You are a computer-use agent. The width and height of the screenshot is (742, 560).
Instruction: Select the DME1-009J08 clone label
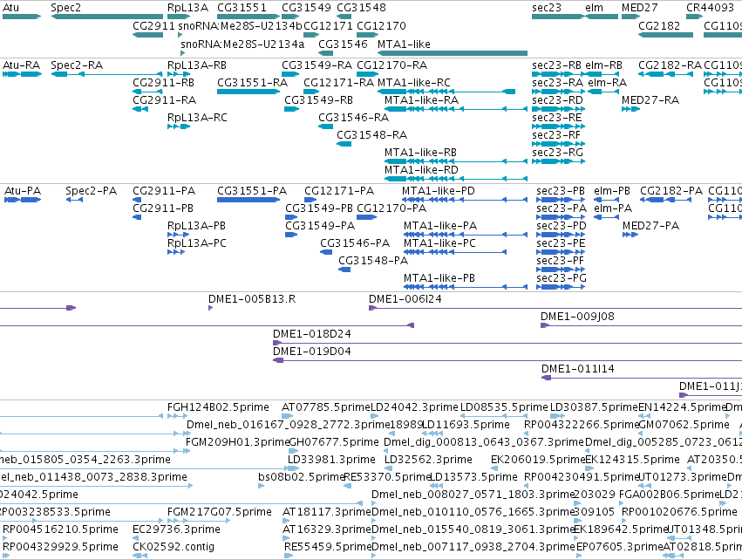tap(577, 317)
